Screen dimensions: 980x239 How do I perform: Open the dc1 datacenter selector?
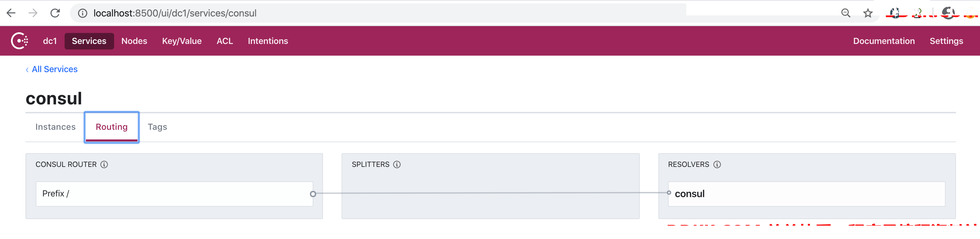(50, 41)
